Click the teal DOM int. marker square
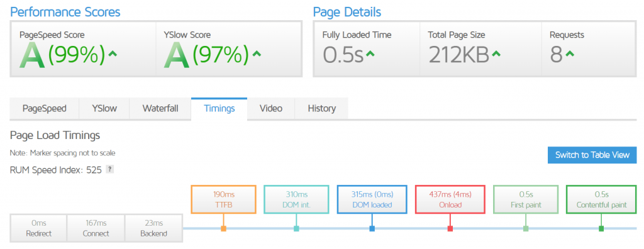The width and height of the screenshot is (644, 249). tap(297, 228)
